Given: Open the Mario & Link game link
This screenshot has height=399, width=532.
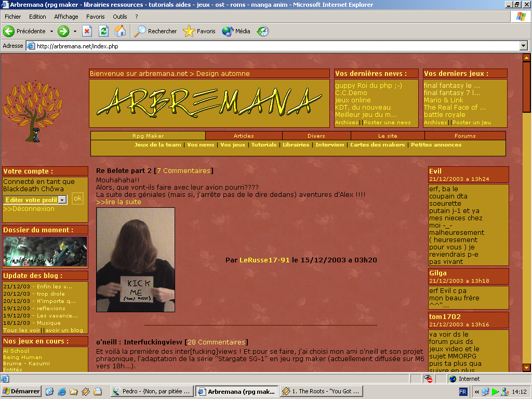Looking at the screenshot, I should (444, 100).
